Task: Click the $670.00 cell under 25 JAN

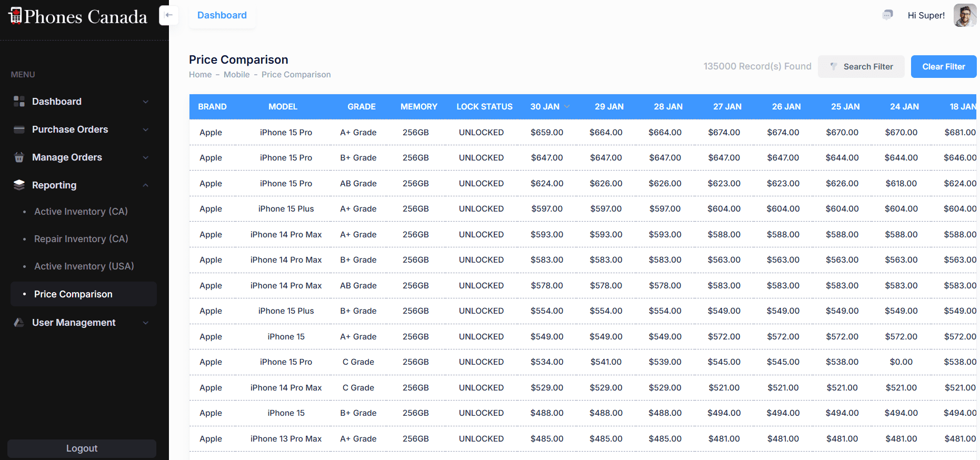Action: coord(842,132)
